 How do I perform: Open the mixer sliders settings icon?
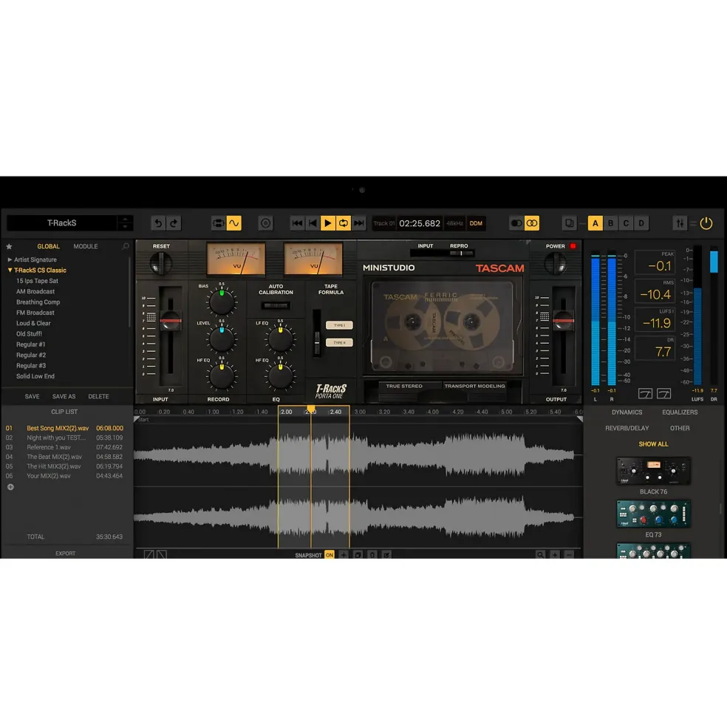coord(680,223)
